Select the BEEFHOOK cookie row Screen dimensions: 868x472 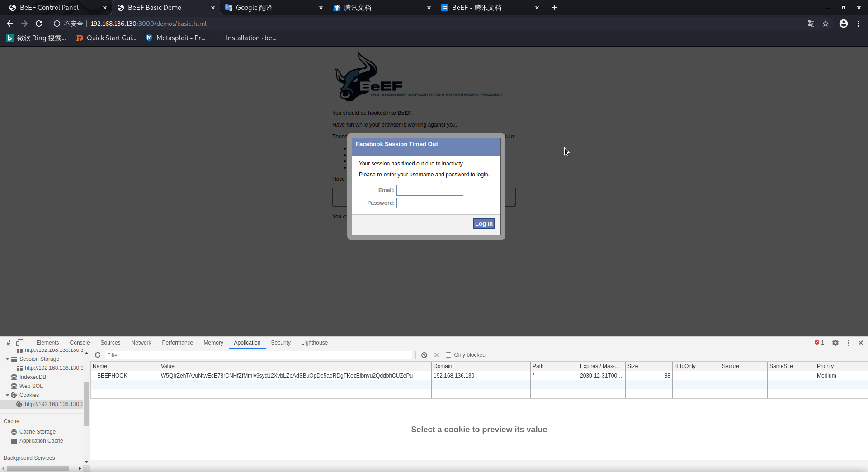[112, 376]
